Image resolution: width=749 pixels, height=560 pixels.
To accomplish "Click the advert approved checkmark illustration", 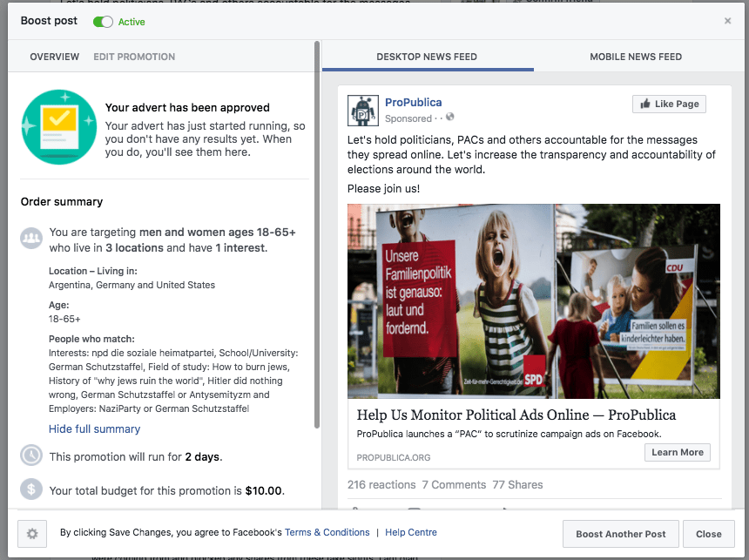I will click(x=59, y=126).
